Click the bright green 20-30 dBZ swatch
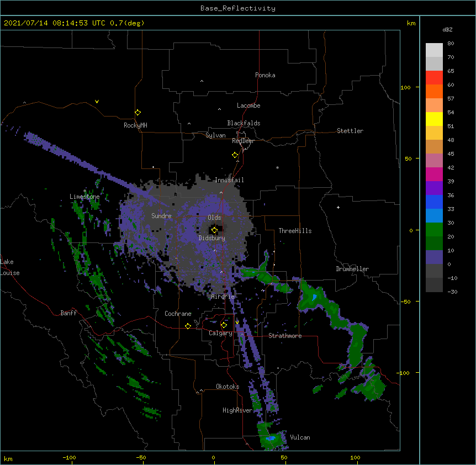This screenshot has height=465, width=476. [x=434, y=230]
